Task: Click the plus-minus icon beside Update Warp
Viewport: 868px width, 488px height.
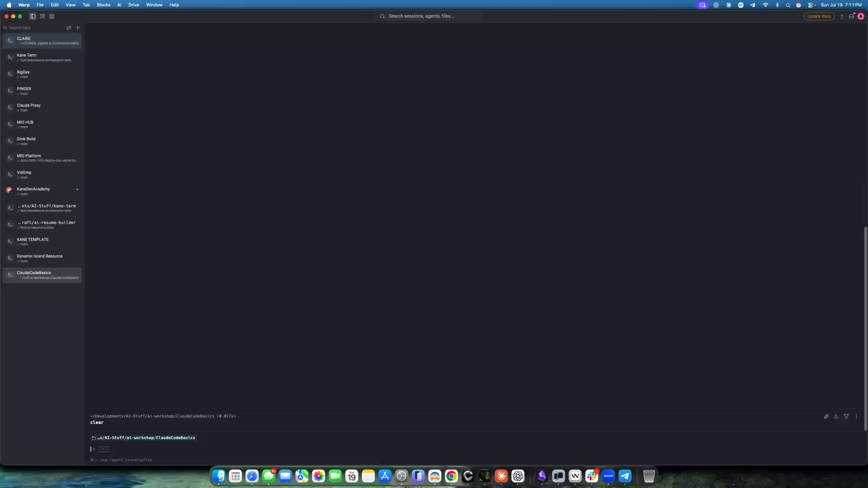Action: tap(842, 16)
